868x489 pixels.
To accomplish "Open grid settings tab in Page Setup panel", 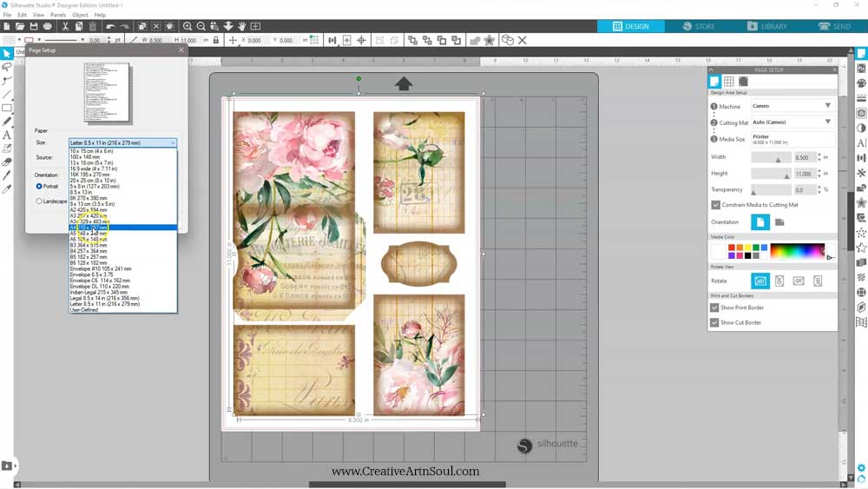I will [729, 82].
